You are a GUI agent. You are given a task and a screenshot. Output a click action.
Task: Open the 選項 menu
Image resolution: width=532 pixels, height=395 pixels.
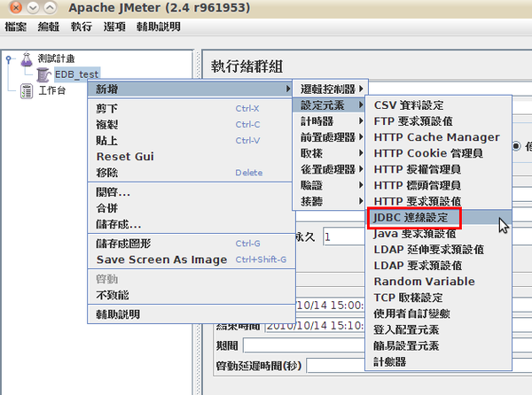click(x=114, y=27)
